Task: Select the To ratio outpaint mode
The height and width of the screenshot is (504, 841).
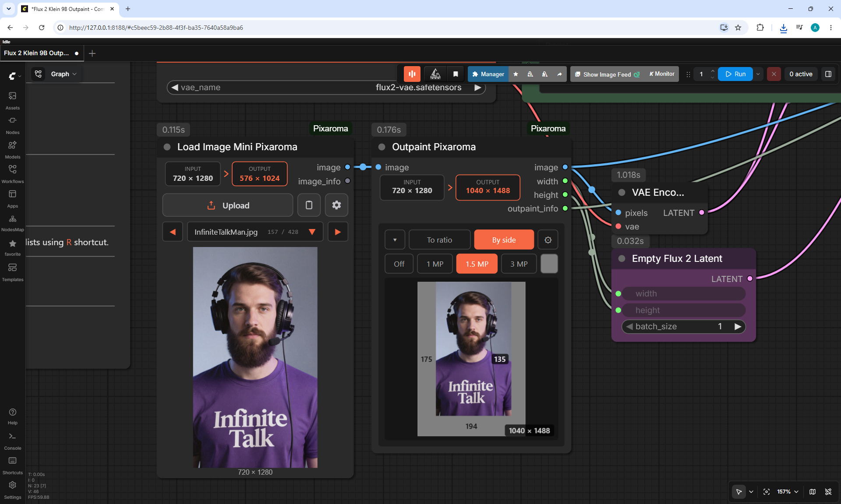Action: (439, 240)
